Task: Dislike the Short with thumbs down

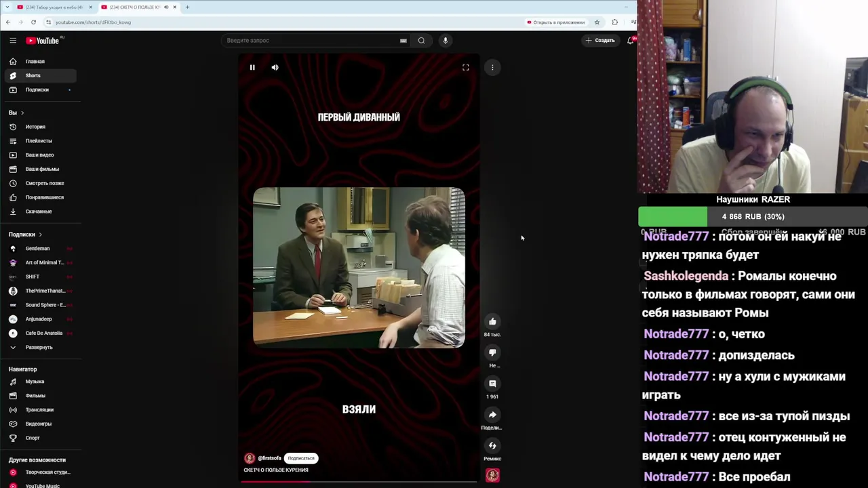Action: click(x=492, y=352)
